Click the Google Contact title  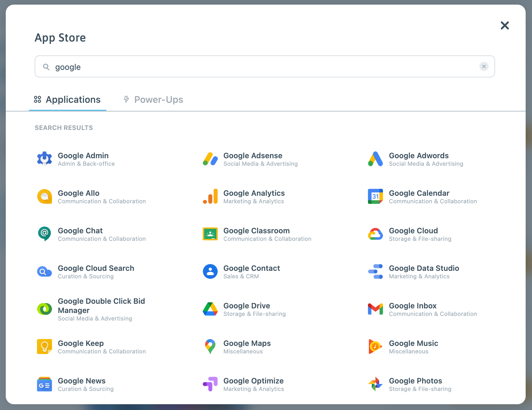252,268
